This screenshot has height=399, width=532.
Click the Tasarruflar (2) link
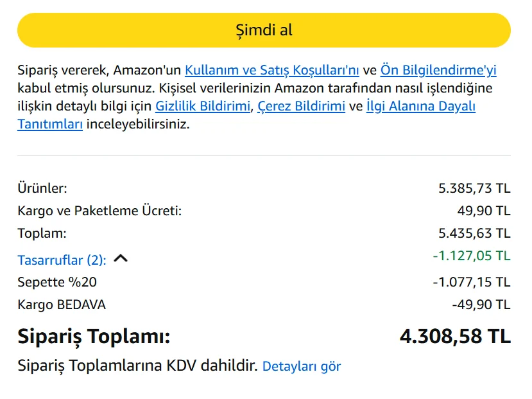[62, 260]
